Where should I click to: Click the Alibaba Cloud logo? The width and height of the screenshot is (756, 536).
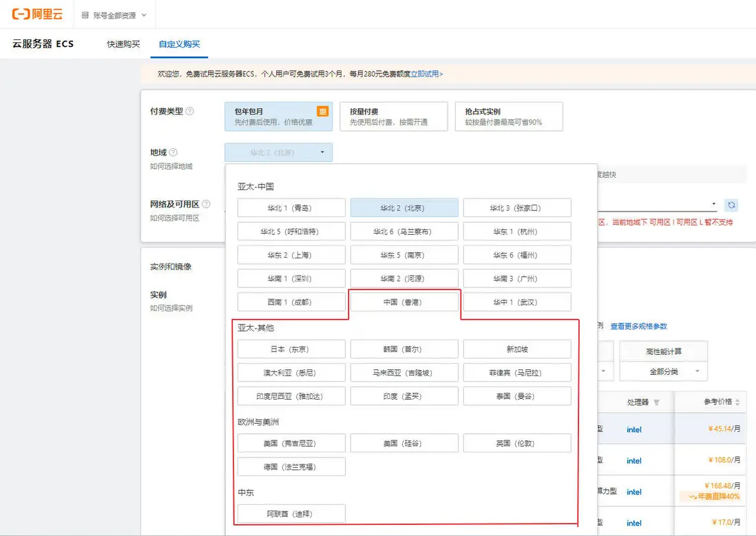point(37,14)
